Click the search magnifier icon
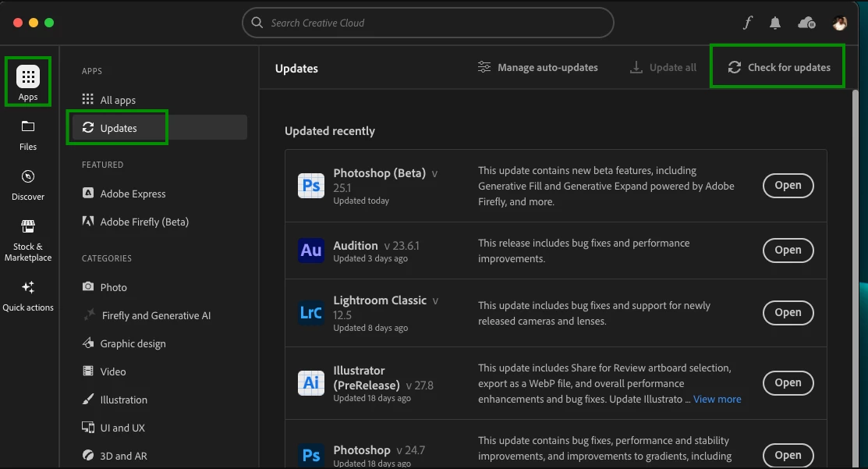This screenshot has width=868, height=469. click(x=257, y=23)
